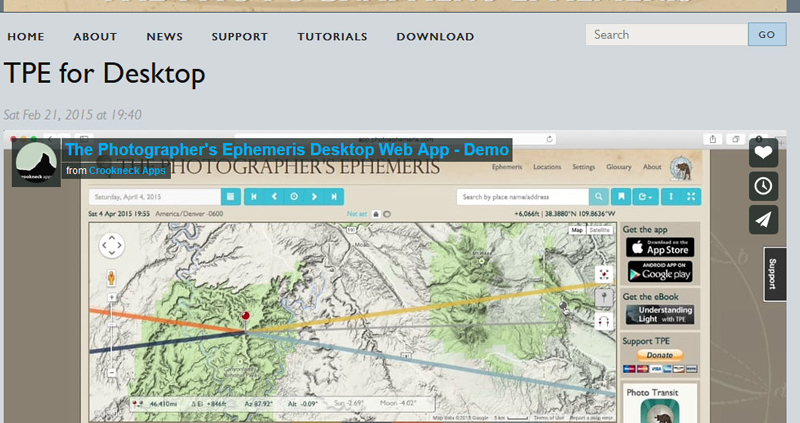Viewport: 800px width, 423px height.
Task: Click the post date Sat Feb 21, 2015
Action: [72, 115]
